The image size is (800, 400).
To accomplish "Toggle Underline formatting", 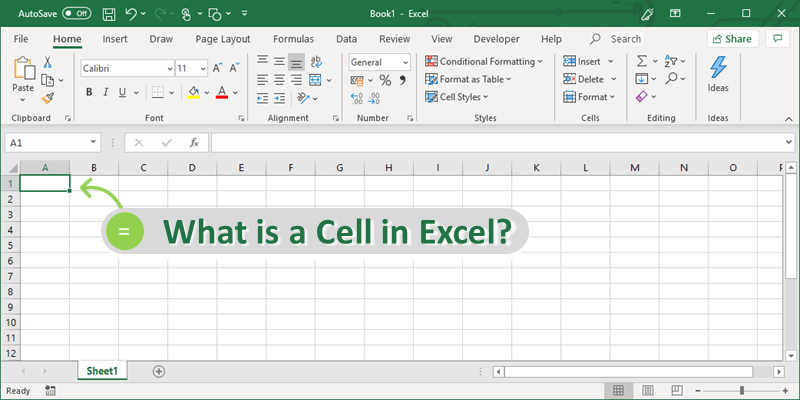I will (x=122, y=92).
